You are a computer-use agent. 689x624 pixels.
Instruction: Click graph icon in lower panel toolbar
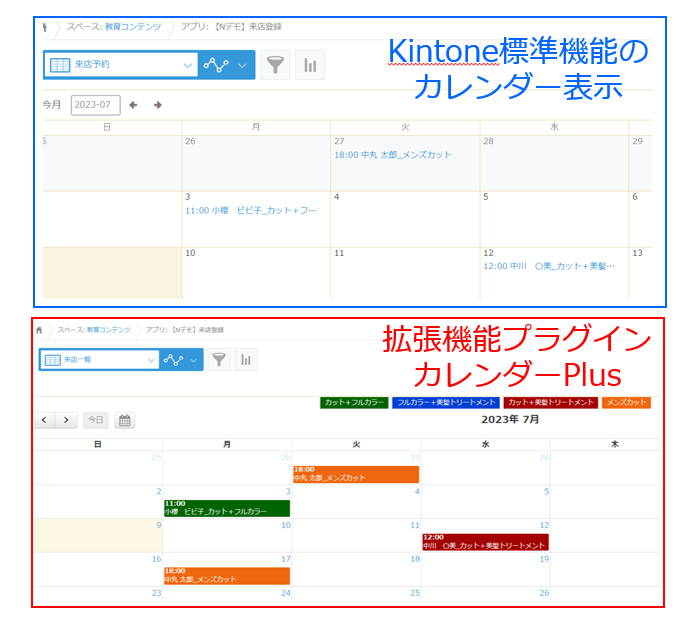[173, 360]
